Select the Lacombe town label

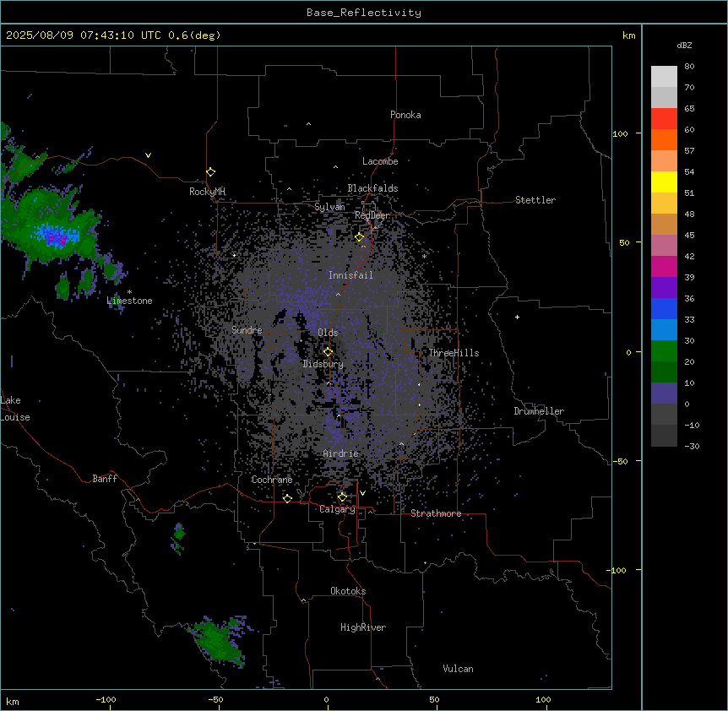point(380,161)
